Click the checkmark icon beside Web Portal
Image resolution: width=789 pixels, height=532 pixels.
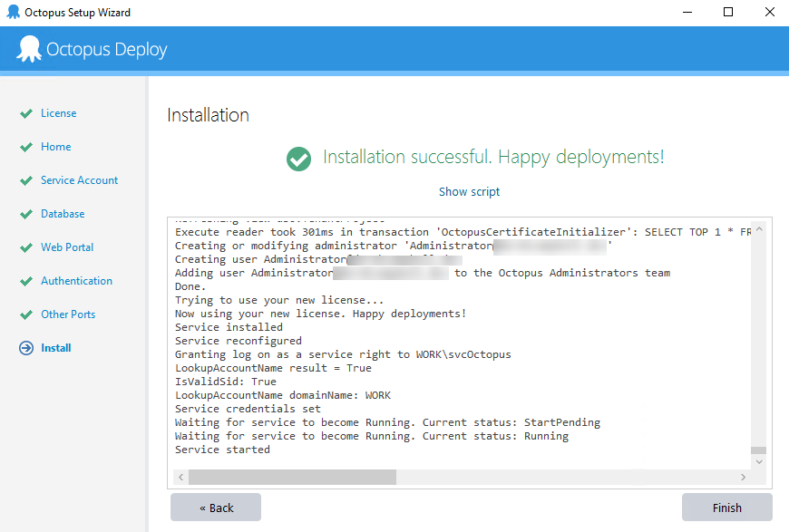click(x=26, y=247)
